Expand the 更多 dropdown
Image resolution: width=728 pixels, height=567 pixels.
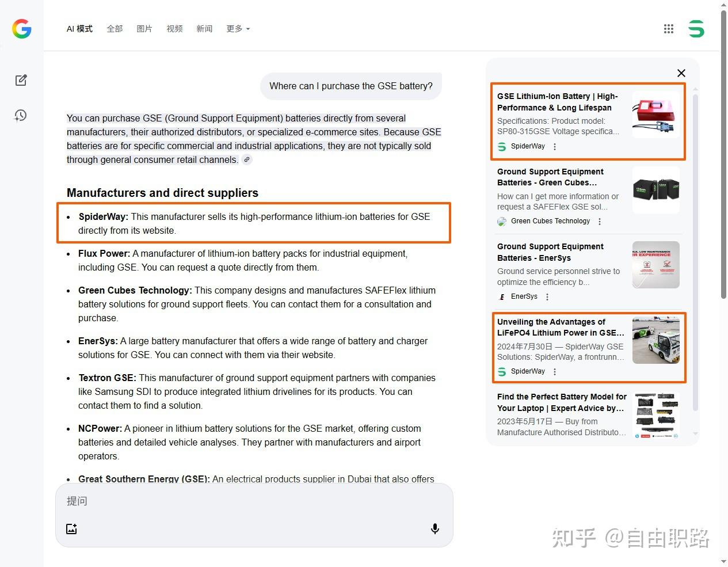pos(238,29)
